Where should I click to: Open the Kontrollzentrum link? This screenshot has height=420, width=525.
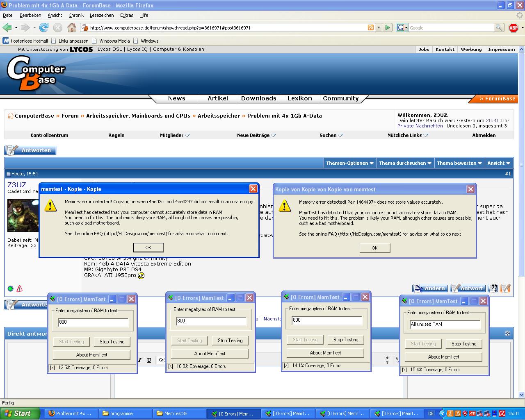(x=49, y=135)
